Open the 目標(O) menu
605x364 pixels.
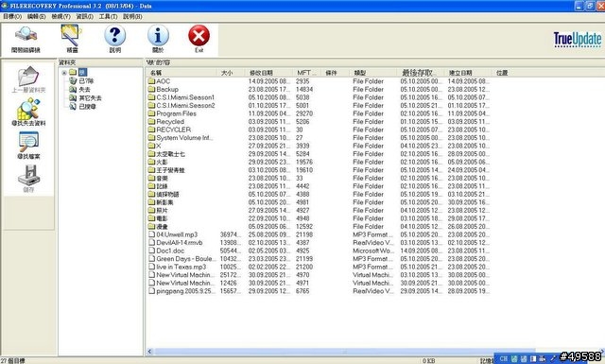pyautogui.click(x=12, y=16)
